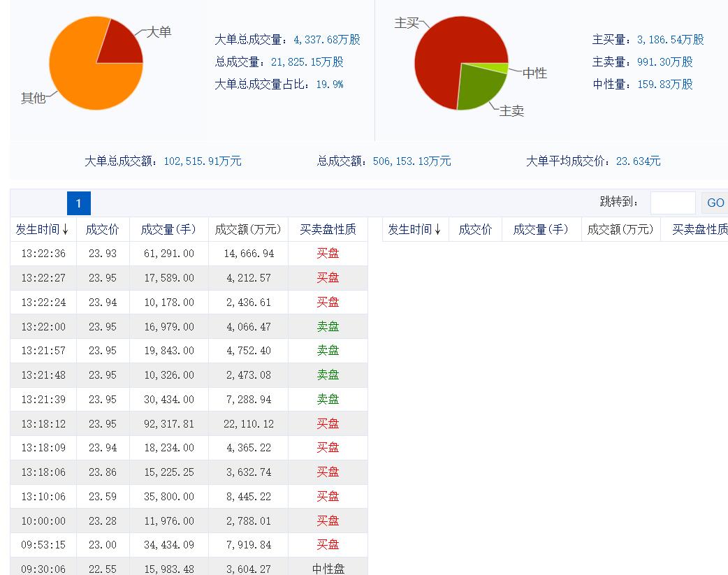Click the 13:22:27 time cell
Screen dimensions: 728x575
tap(43, 278)
